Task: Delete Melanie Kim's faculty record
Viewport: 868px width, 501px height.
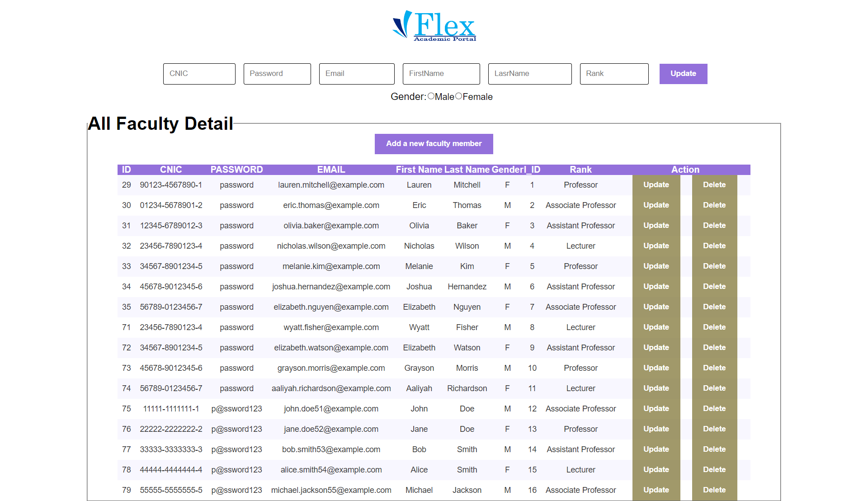Action: pos(714,266)
